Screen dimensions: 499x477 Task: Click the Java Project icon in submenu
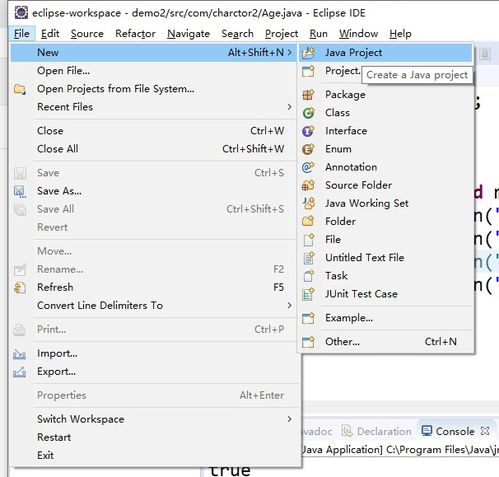[x=308, y=53]
